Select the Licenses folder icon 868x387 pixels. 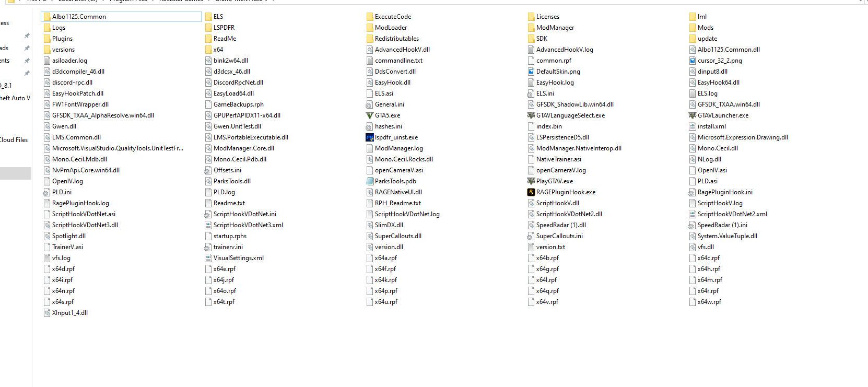point(531,17)
